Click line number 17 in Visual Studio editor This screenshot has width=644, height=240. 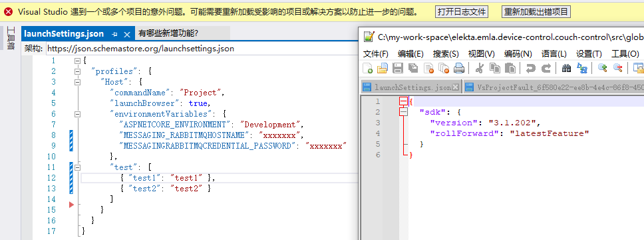[51, 231]
